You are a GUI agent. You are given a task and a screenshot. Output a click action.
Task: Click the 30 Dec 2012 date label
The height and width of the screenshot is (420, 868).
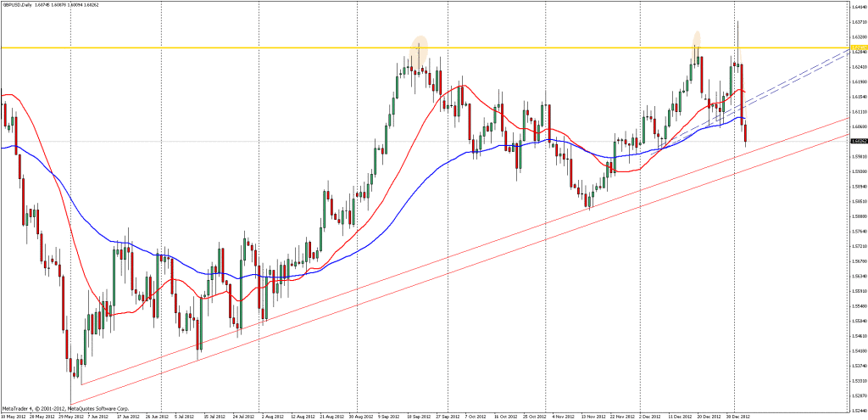coord(734,417)
